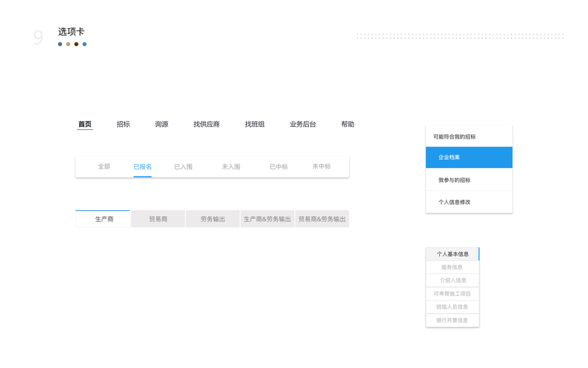Select the 全部 filter tab

[x=104, y=166]
